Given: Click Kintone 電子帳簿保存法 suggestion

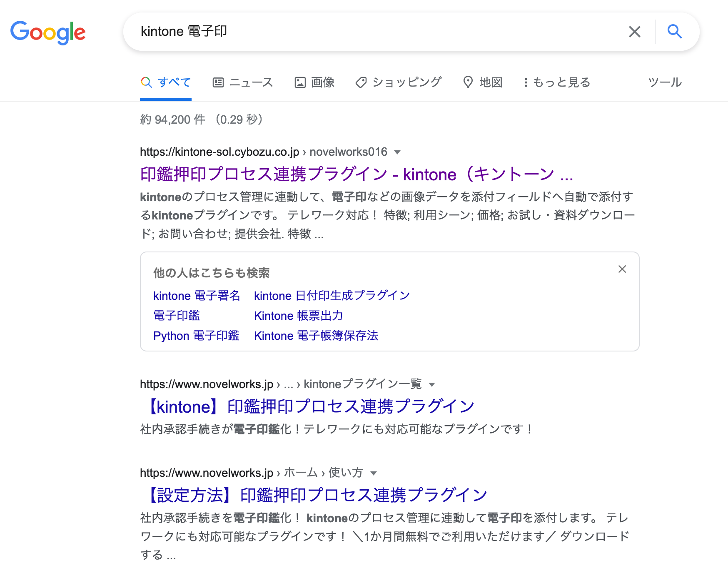Looking at the screenshot, I should (316, 336).
